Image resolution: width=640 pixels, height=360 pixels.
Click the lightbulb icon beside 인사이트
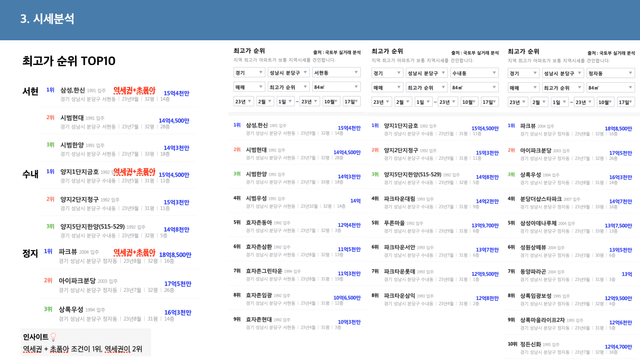[53, 337]
